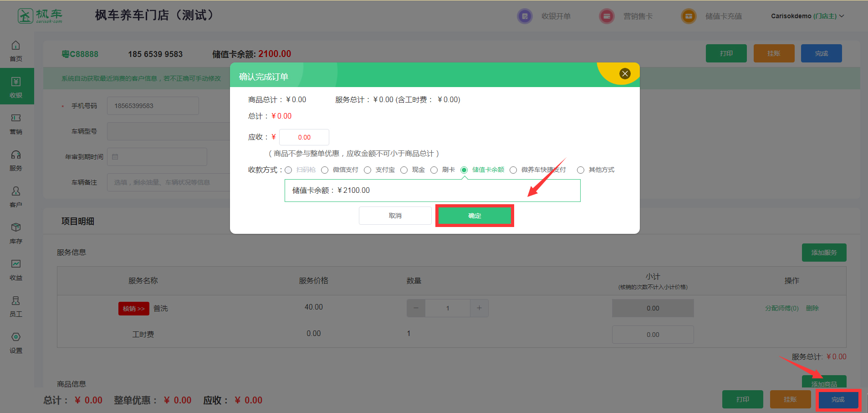Open the 服务 headset icon in sidebar

(x=16, y=155)
